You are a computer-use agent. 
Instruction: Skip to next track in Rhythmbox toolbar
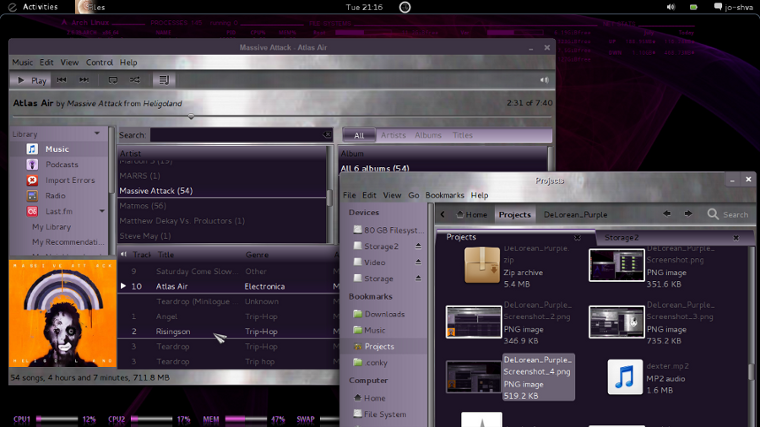tap(84, 80)
